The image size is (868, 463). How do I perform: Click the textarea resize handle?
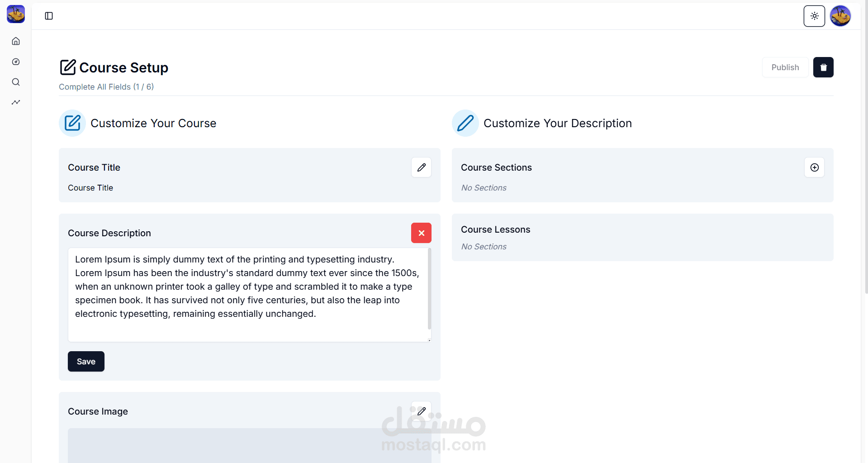[429, 340]
